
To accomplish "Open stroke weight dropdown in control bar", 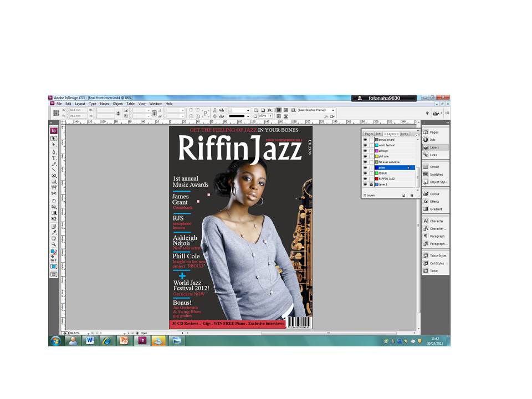I will coord(248,110).
